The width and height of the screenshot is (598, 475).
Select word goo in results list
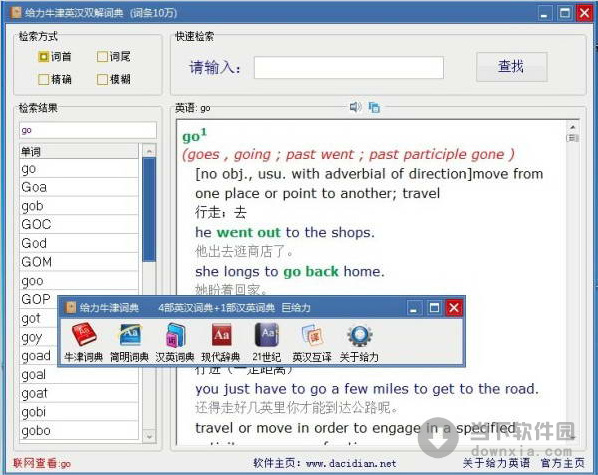79,281
